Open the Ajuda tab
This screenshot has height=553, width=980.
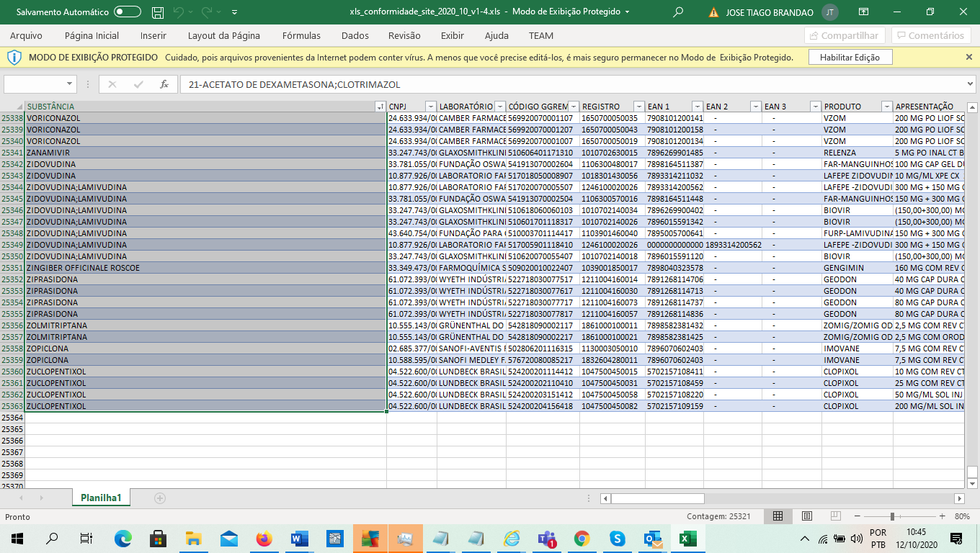pyautogui.click(x=496, y=35)
